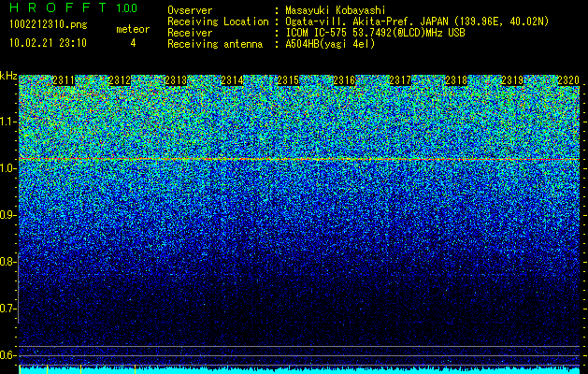588x374 pixels.
Task: Click the 2314 time marker
Action: point(232,80)
